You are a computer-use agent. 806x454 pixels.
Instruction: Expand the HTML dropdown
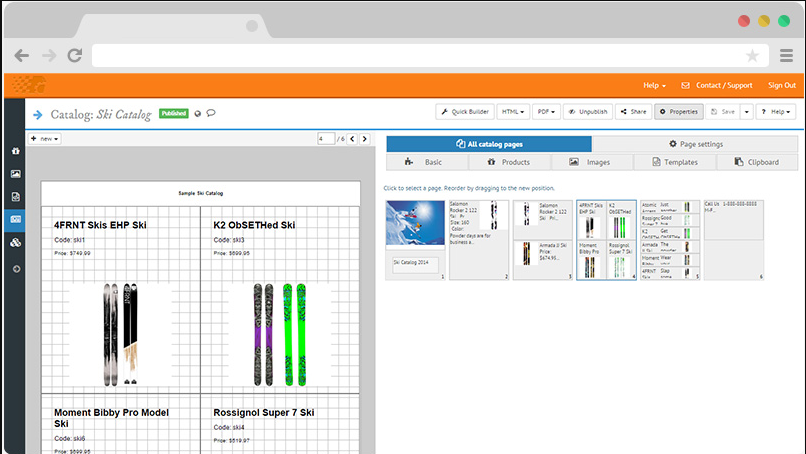513,112
